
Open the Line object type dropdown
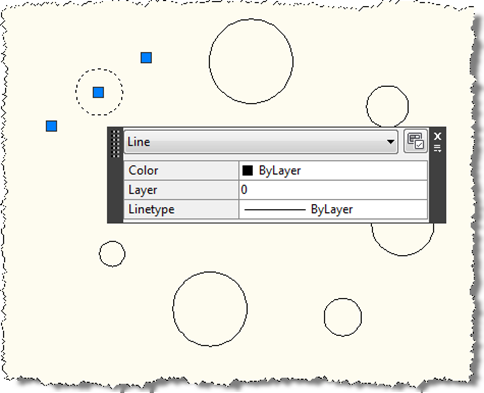[261, 142]
